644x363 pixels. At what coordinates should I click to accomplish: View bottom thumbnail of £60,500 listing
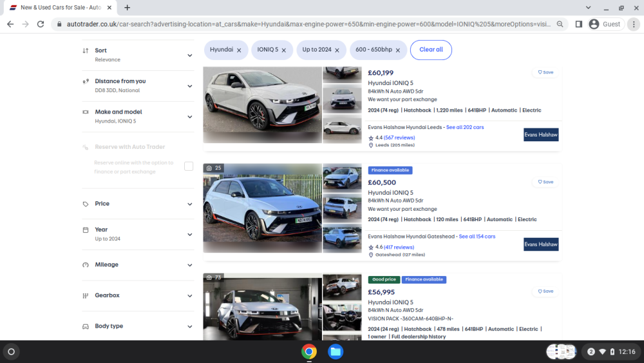click(x=342, y=239)
